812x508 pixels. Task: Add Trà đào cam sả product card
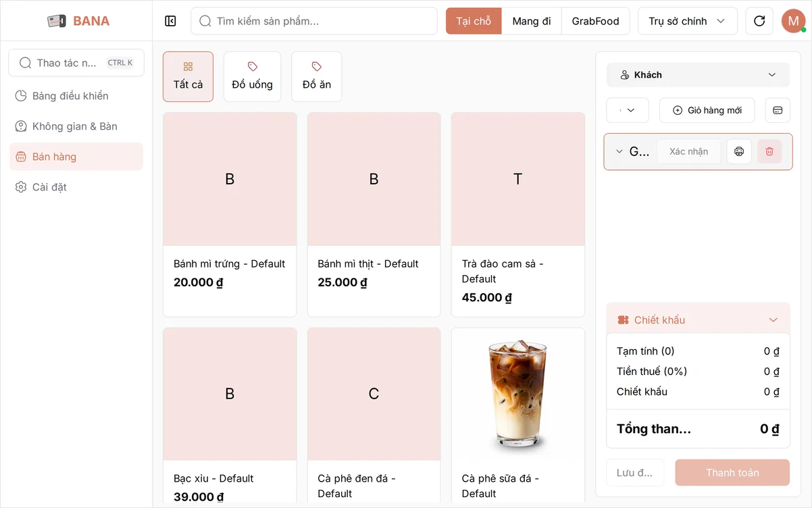tap(518, 215)
